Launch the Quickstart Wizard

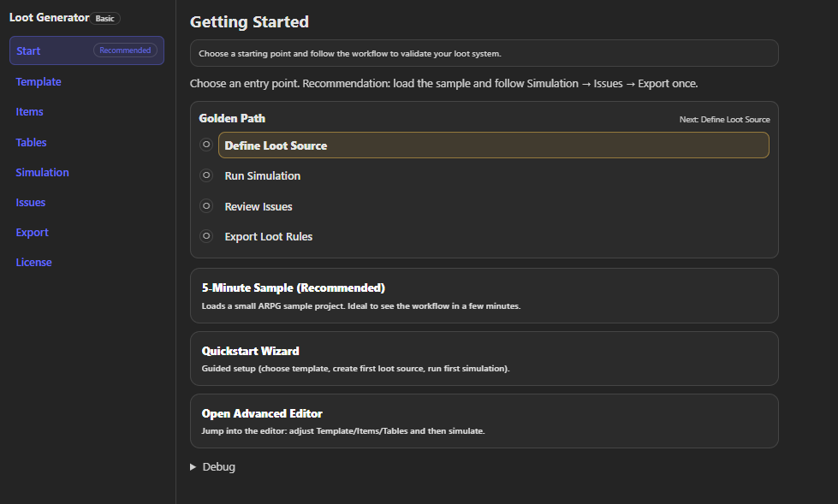pos(484,359)
